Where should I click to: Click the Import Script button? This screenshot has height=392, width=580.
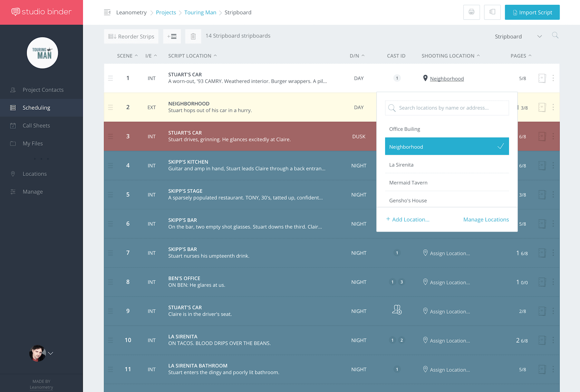(x=532, y=12)
